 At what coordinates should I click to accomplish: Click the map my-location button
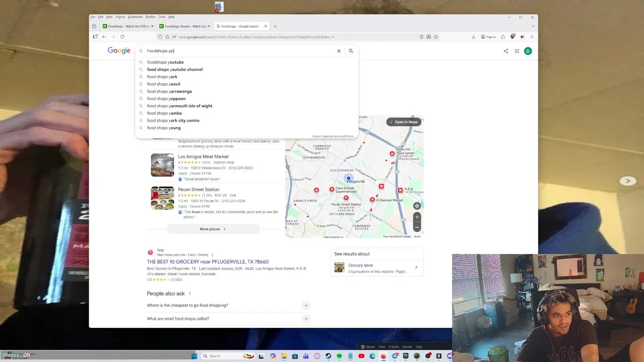[x=417, y=206]
